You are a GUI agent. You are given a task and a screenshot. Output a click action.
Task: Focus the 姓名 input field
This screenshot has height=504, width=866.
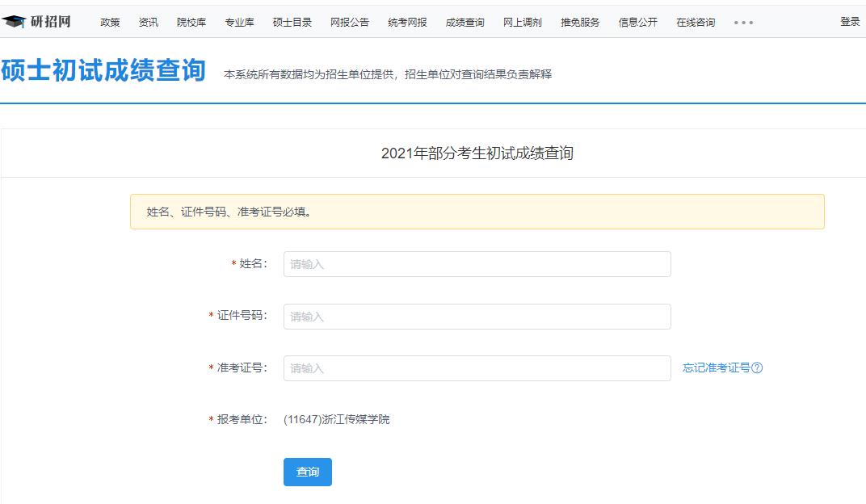click(x=477, y=264)
